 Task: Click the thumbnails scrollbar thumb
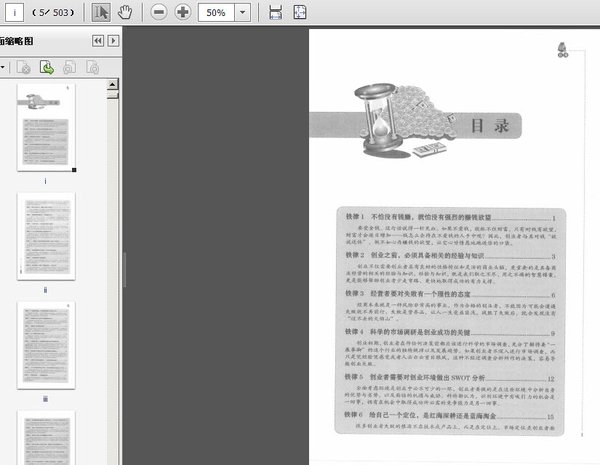click(112, 95)
